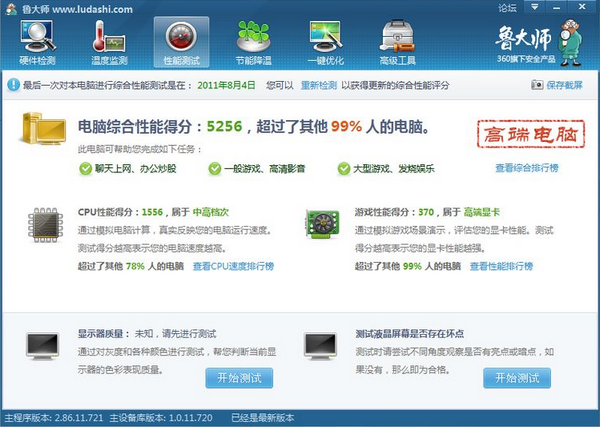Go to 一键优化 one-click optimize tab
The height and width of the screenshot is (427, 600).
coord(326,43)
